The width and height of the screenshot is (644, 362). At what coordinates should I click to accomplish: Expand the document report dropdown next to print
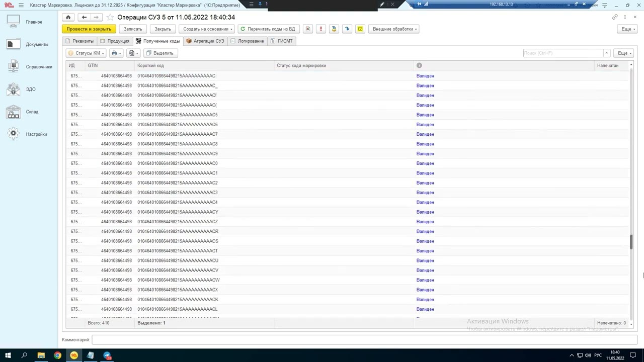click(x=134, y=53)
